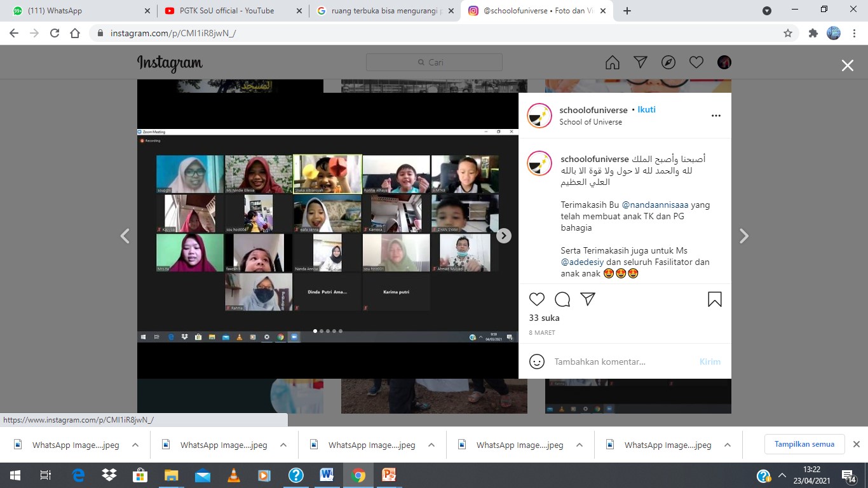The image size is (868, 488).
Task: Click the Tambahkan komentar input field
Action: pos(623,362)
